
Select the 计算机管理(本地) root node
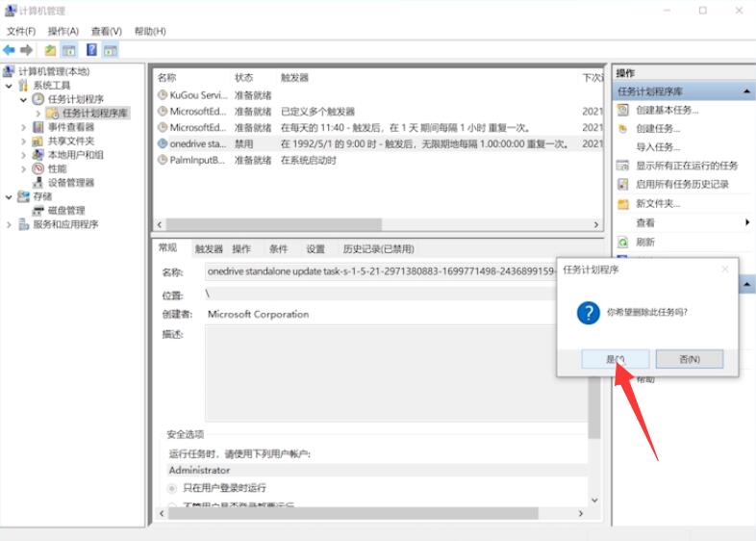pos(54,71)
